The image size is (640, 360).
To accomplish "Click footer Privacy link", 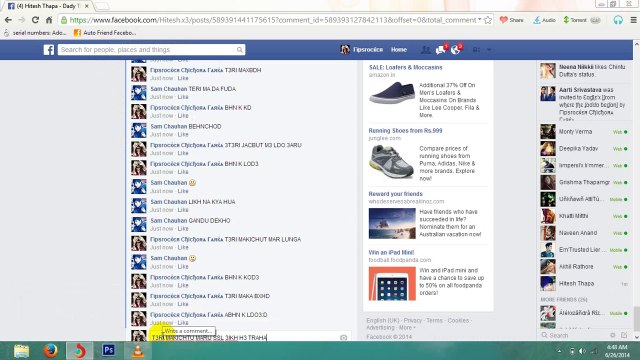I will [413, 320].
